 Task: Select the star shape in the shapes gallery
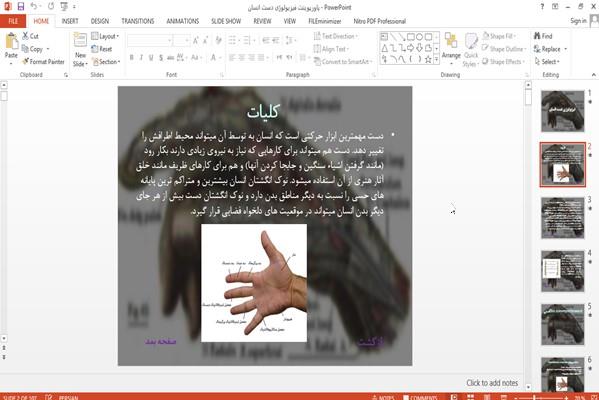coord(428,59)
